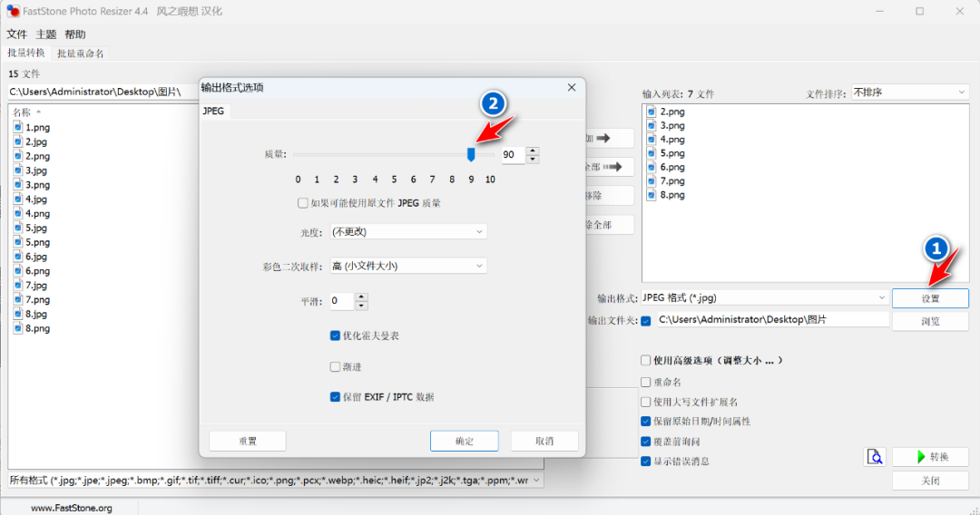Toggle 保留 EXIF / IPTC 数据 checkbox

(x=335, y=397)
